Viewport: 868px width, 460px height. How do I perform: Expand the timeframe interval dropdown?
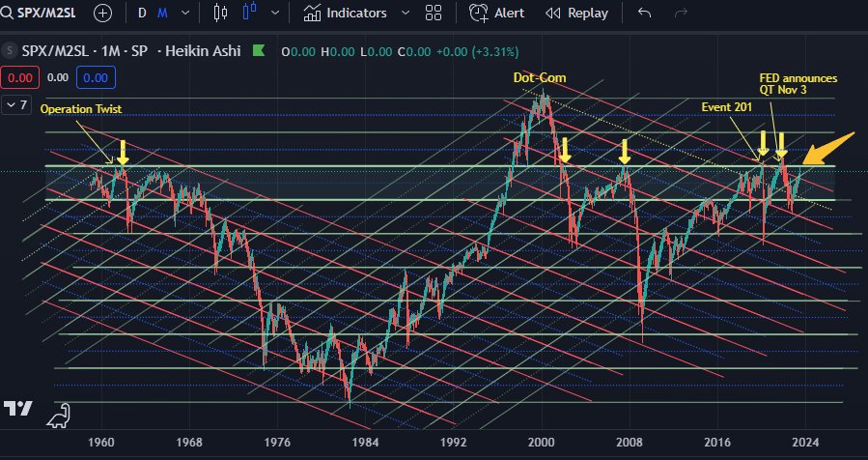tap(185, 13)
